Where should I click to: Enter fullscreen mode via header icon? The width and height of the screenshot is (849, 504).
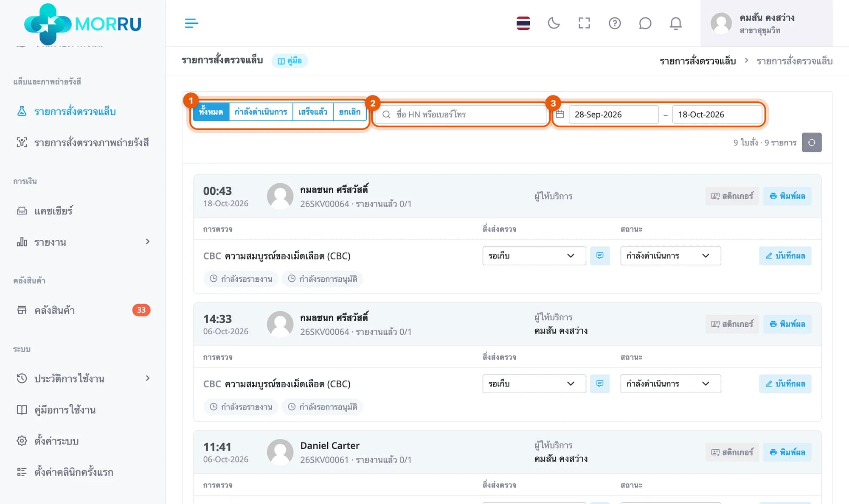[x=584, y=23]
